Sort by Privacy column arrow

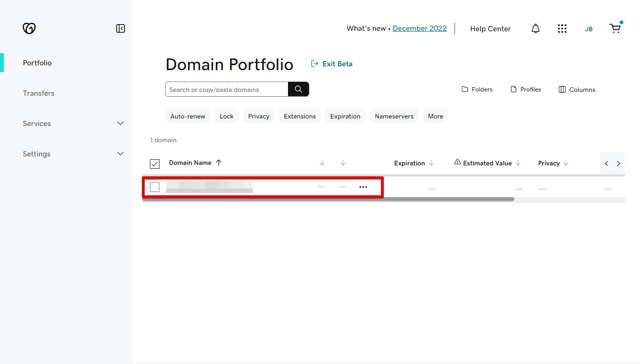[566, 163]
